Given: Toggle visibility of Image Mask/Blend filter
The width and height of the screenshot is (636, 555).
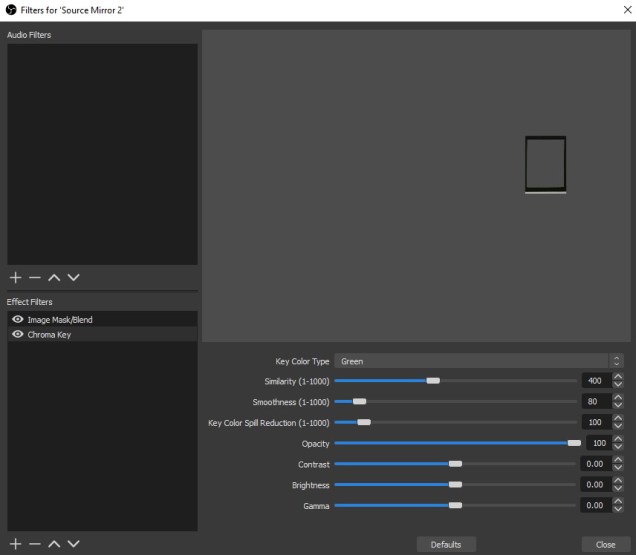Looking at the screenshot, I should click(18, 320).
